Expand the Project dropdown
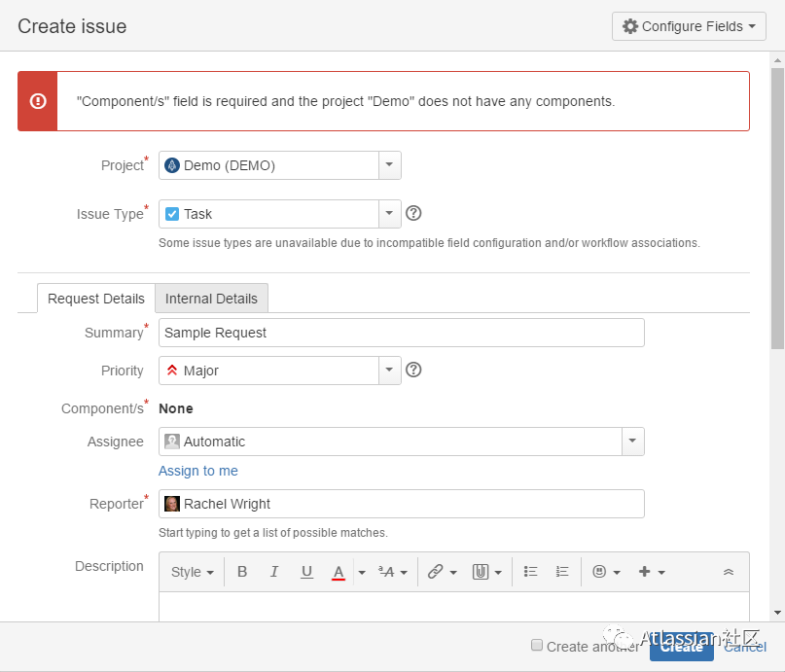This screenshot has height=672, width=785. click(389, 165)
